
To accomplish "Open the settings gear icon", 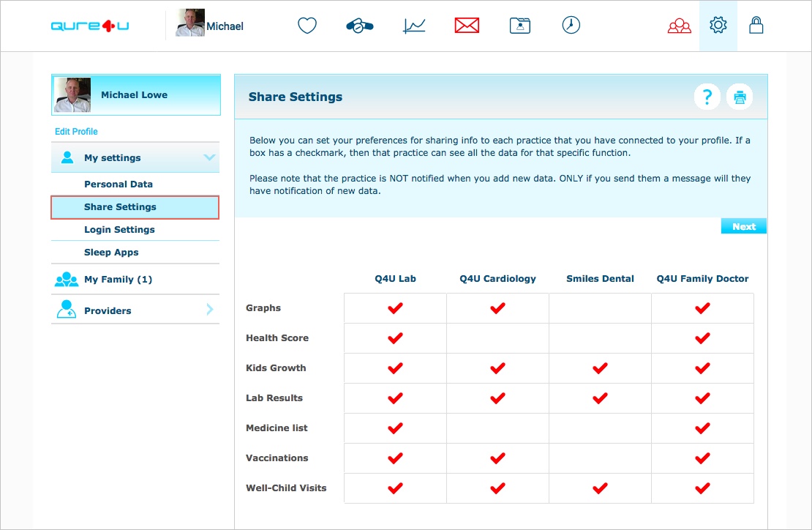I will tap(718, 25).
